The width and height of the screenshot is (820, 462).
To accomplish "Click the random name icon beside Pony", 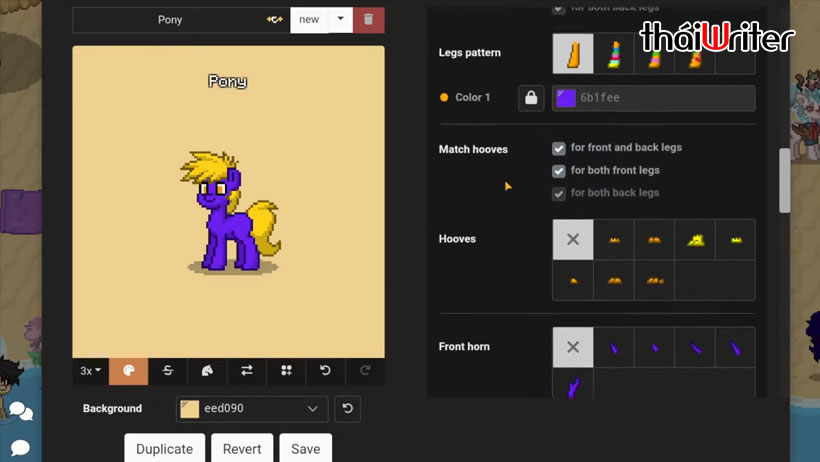I will 275,19.
